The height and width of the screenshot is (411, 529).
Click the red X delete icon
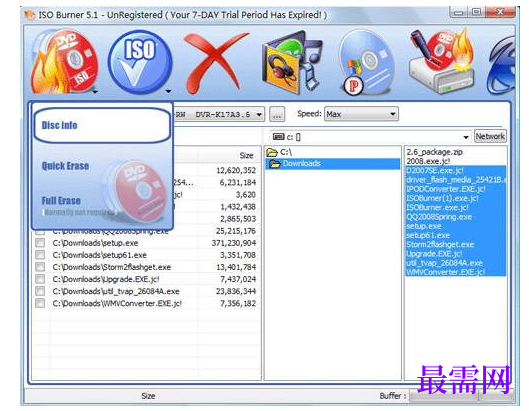(x=216, y=62)
